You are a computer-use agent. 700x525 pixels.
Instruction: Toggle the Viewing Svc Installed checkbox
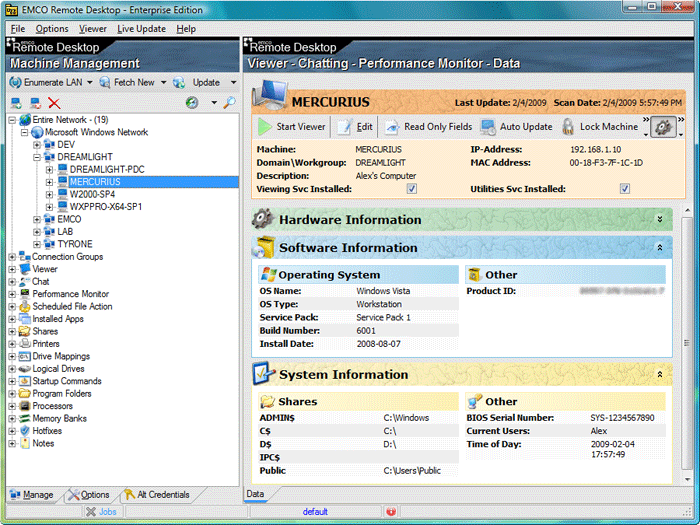pos(412,189)
